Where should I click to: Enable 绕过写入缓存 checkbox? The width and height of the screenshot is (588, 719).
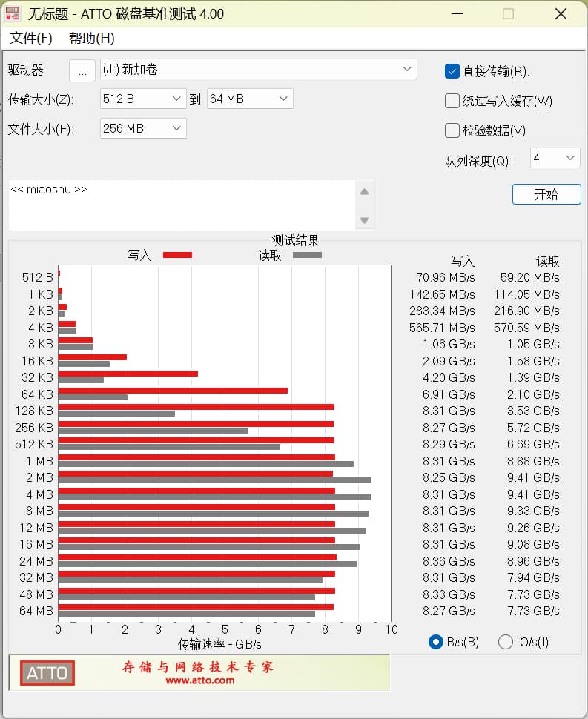pyautogui.click(x=452, y=101)
